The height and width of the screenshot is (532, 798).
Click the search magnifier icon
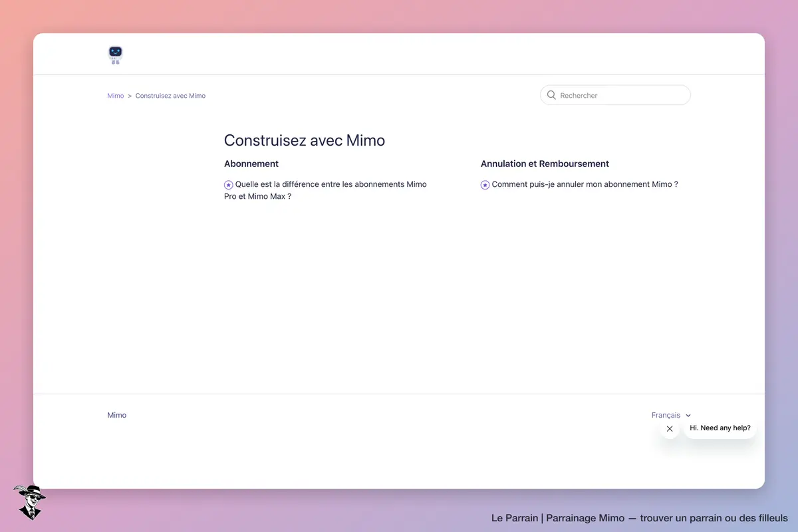click(551, 95)
